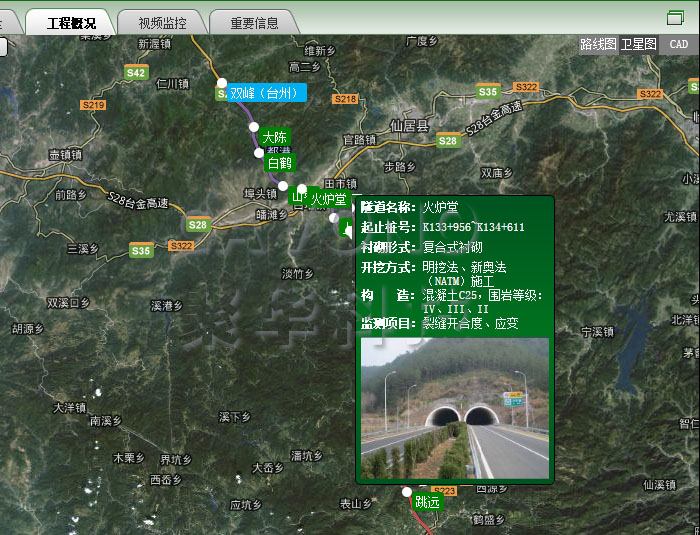Switch to the 视频监控 tab

point(162,22)
